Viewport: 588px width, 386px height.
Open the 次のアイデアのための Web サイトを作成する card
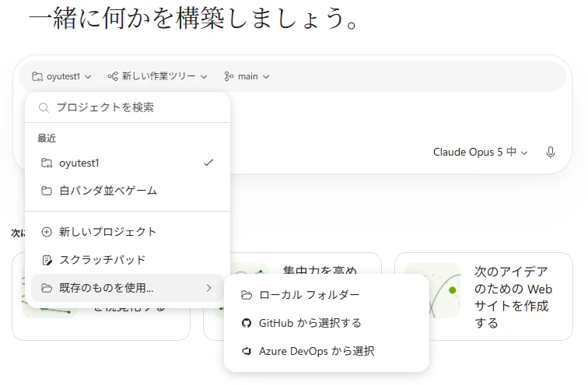pyautogui.click(x=484, y=297)
